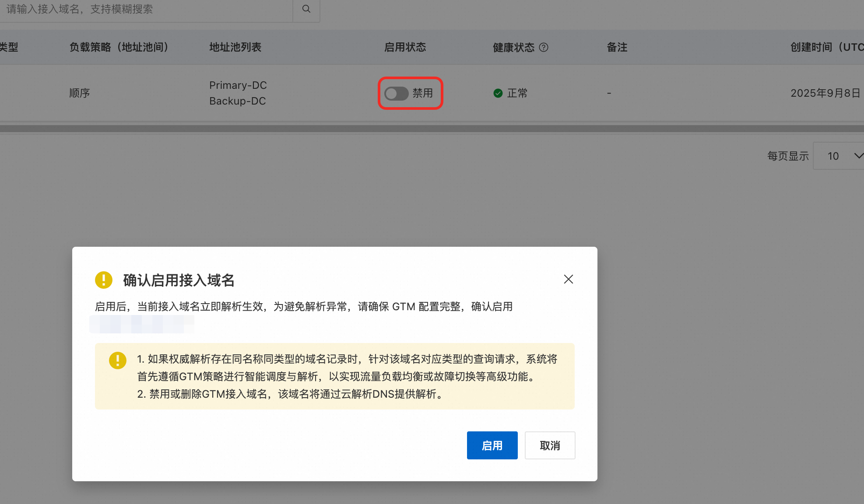Image resolution: width=864 pixels, height=504 pixels.
Task: Close the confirm dialog with X
Action: coord(568,279)
